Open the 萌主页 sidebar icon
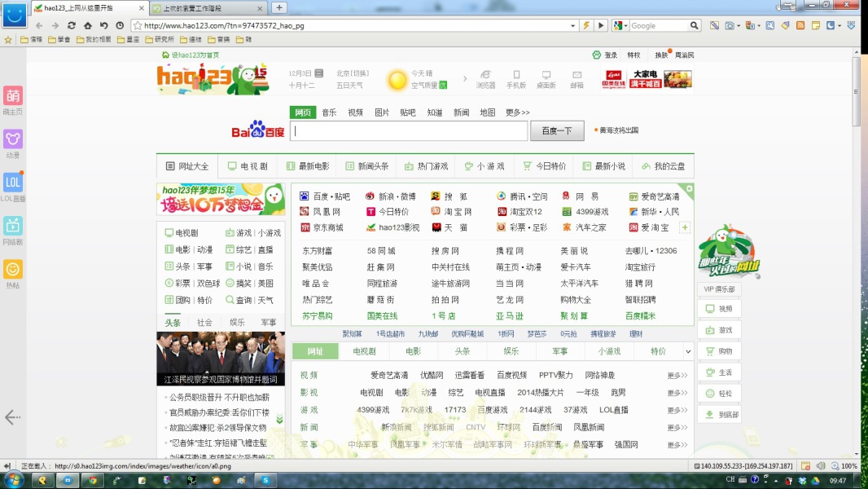The width and height of the screenshot is (868, 489). [13, 96]
